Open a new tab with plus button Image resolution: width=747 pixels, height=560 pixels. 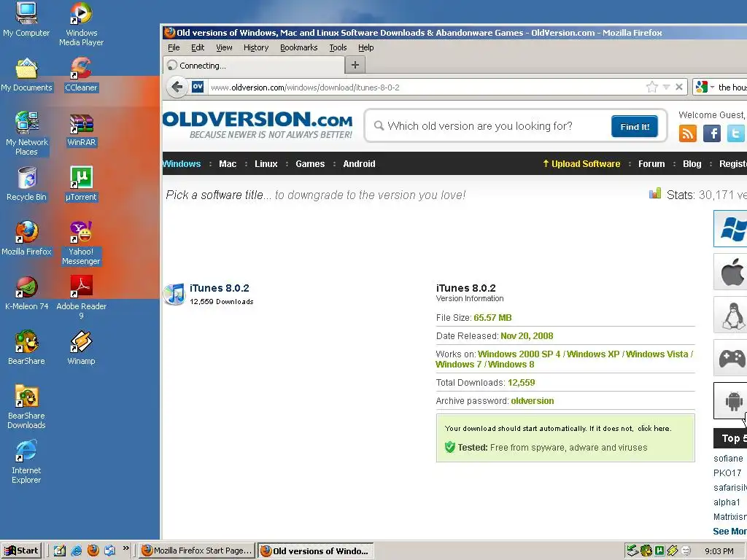click(355, 65)
